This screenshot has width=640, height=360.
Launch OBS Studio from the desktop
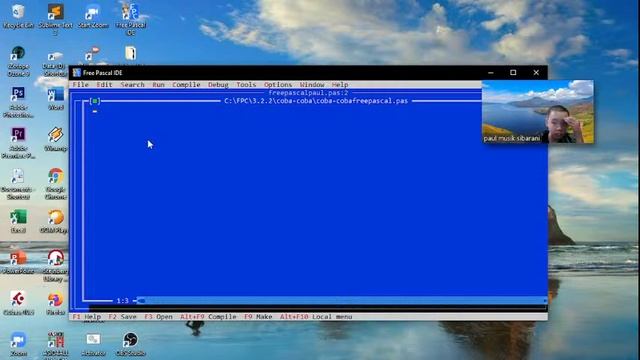[131, 344]
